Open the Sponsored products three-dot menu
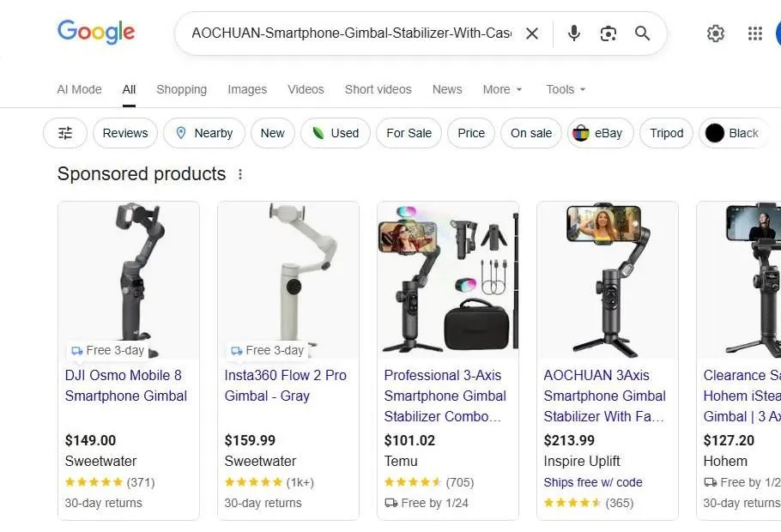The image size is (781, 532). click(x=240, y=173)
